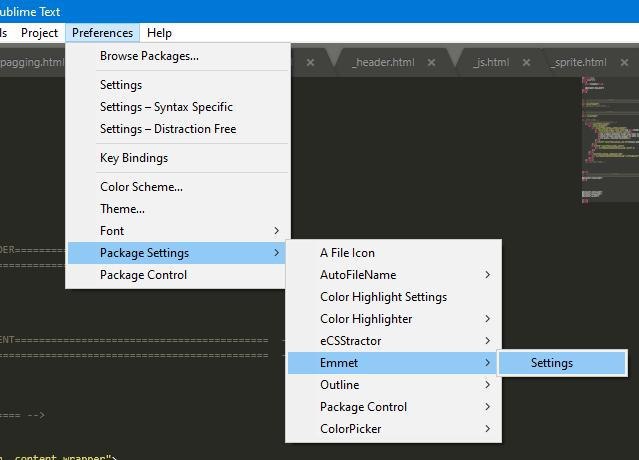Open Settings – Syntax Specific

(178, 107)
